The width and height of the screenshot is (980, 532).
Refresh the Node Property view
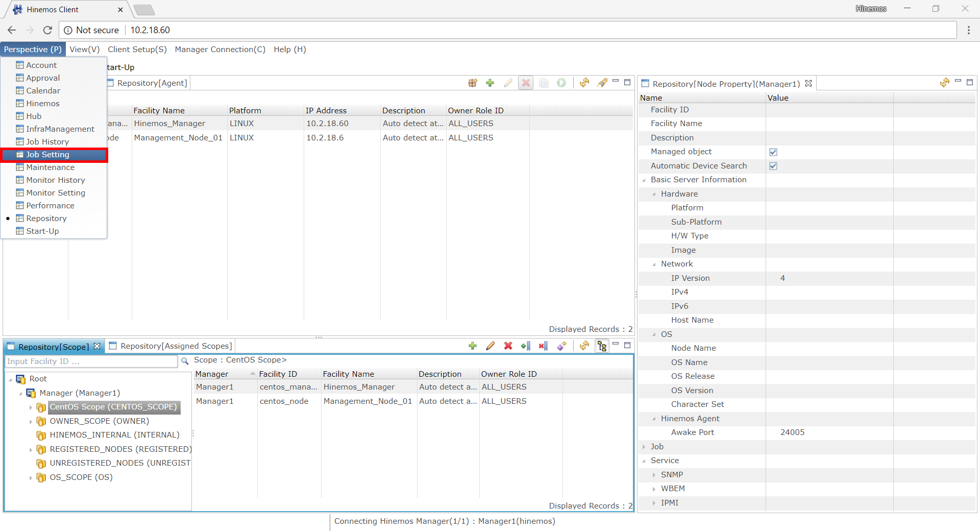coord(945,83)
